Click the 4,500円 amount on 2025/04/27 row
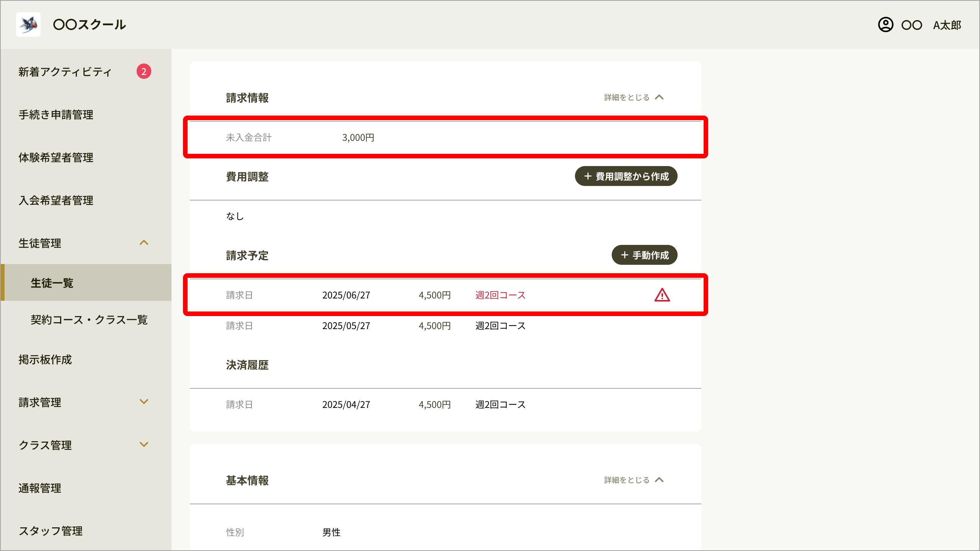This screenshot has width=980, height=551. click(434, 404)
